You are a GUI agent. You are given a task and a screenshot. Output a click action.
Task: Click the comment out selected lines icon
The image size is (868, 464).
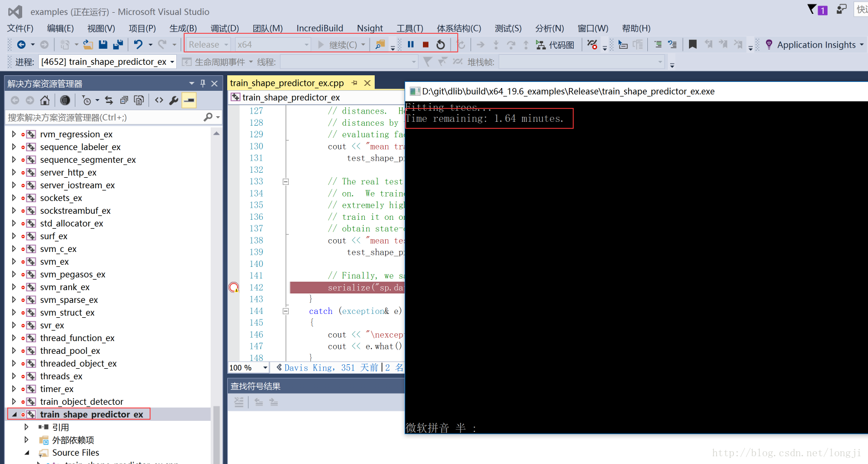(657, 44)
